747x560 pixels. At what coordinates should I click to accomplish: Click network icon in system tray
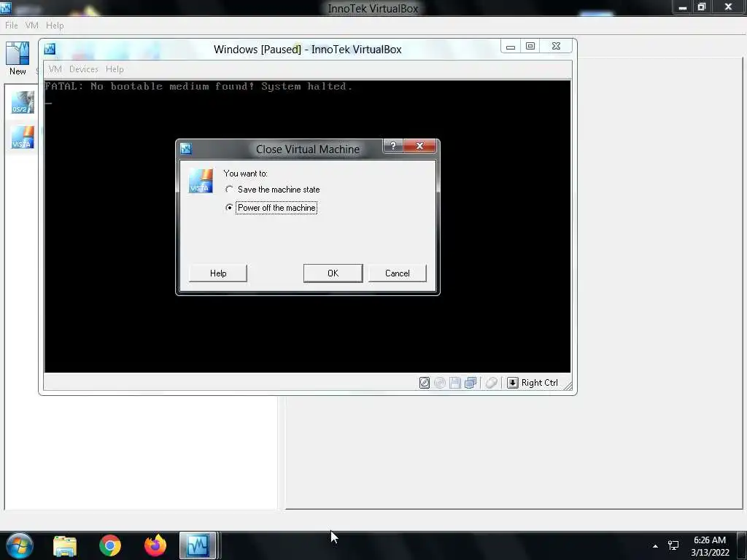click(673, 545)
